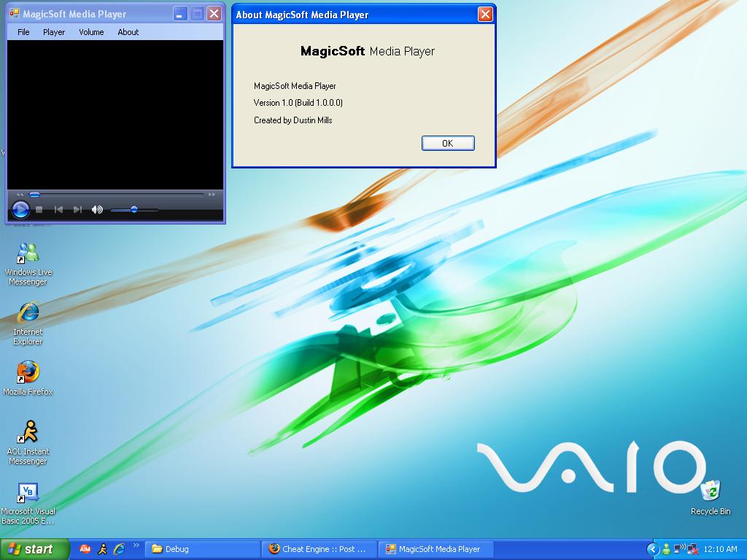The height and width of the screenshot is (560, 747).
Task: Select the Microsoft Visual Basic 2005 icon
Action: pyautogui.click(x=28, y=504)
